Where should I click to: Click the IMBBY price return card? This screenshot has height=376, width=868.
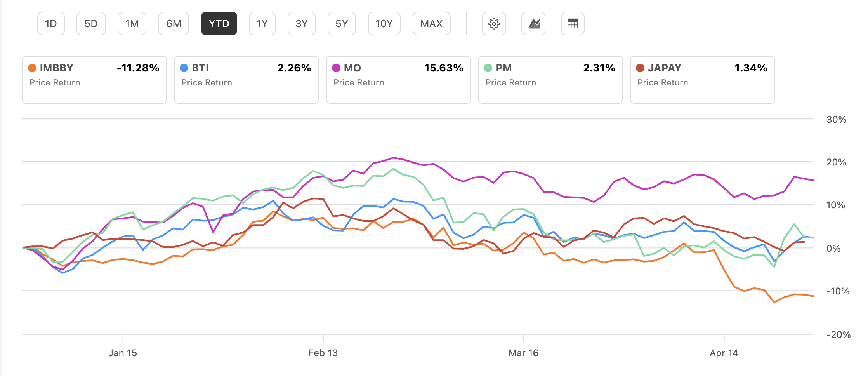94,80
